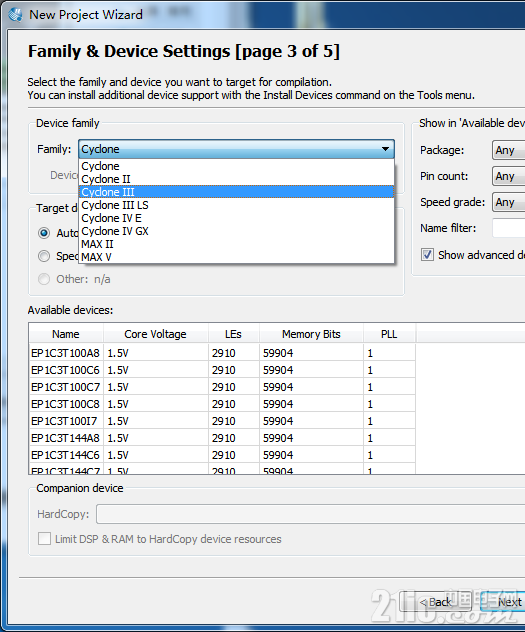Sort devices by Memory Bits column
This screenshot has width=525, height=632.
click(x=311, y=334)
